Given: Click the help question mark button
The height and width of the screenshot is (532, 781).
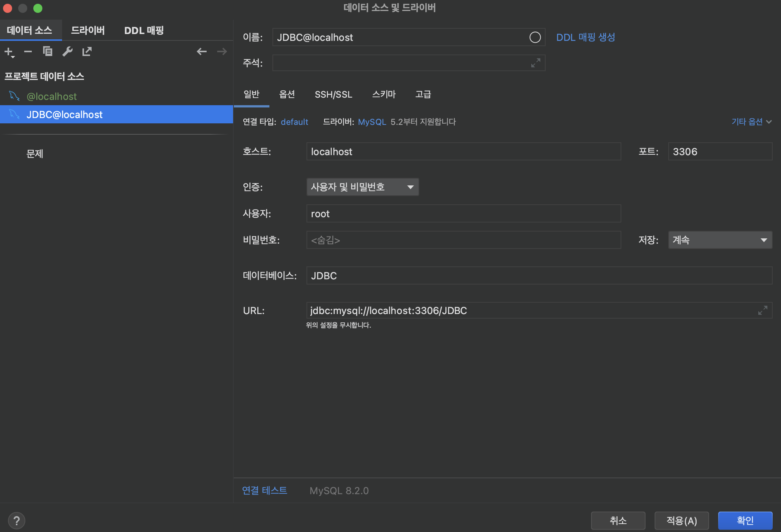Looking at the screenshot, I should coord(17,521).
